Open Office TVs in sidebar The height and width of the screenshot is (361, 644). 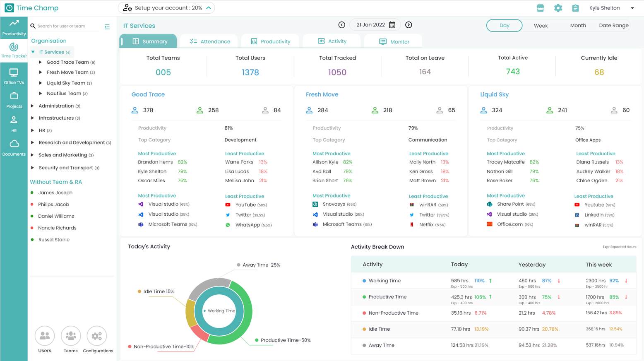point(14,76)
